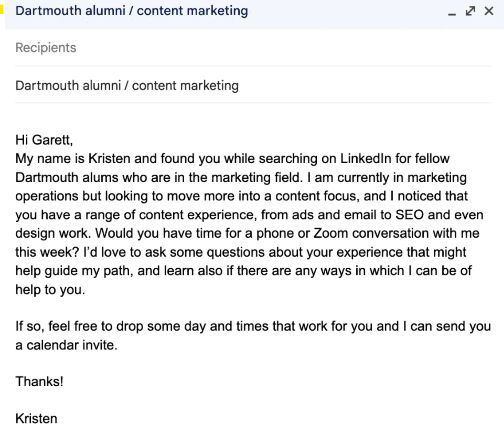The width and height of the screenshot is (504, 430).
Task: Click the 'Kristen' signature at the bottom
Action: tap(36, 419)
